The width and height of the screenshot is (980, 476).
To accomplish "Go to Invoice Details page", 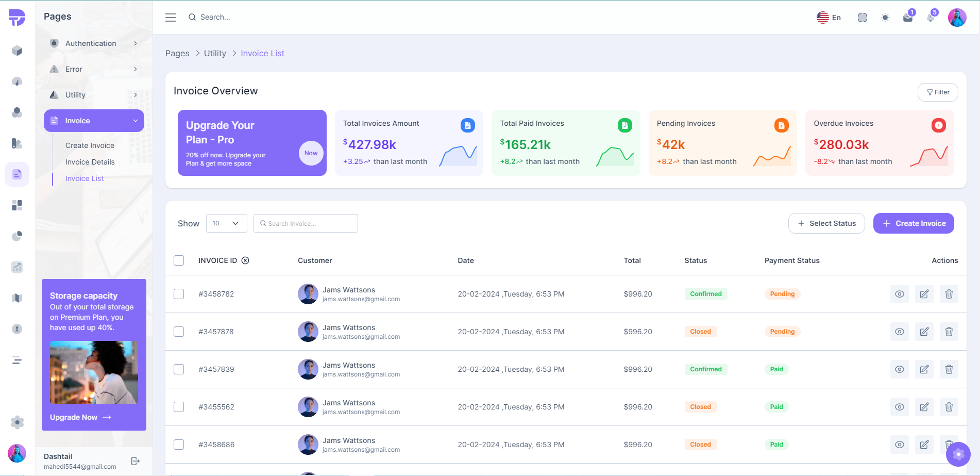I will point(90,161).
